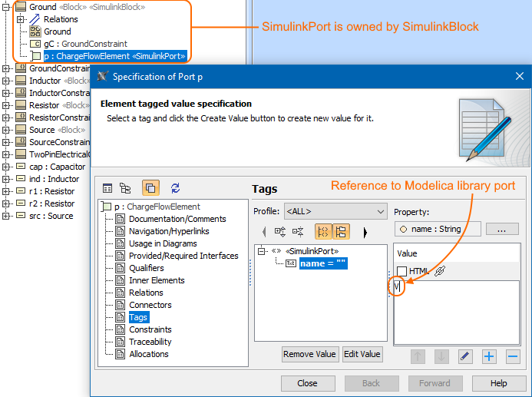The width and height of the screenshot is (532, 397).
Task: Open the Documentation/Comments section
Action: [177, 219]
